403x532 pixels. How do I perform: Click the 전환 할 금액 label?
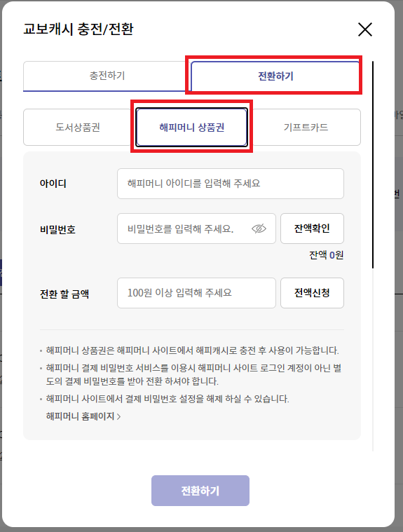coord(64,294)
